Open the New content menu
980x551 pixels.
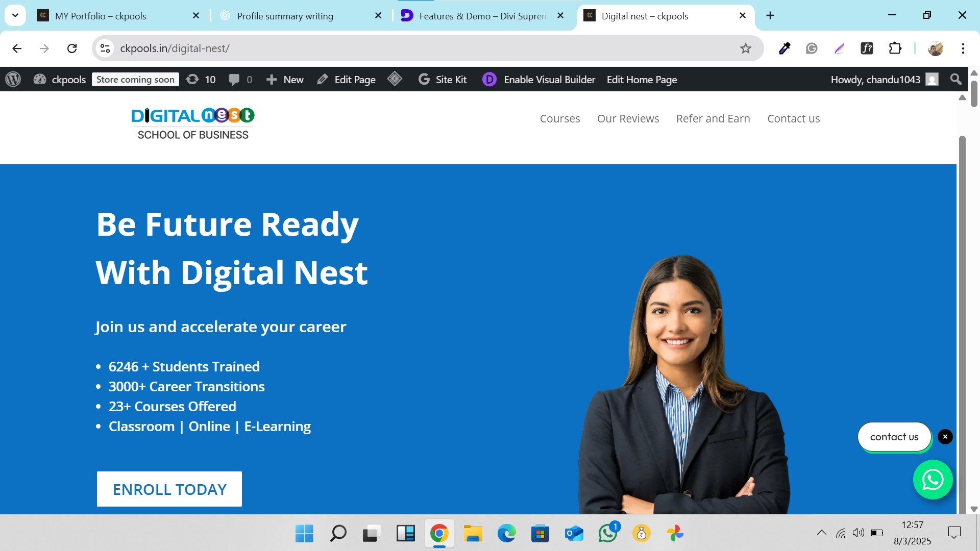click(x=285, y=80)
